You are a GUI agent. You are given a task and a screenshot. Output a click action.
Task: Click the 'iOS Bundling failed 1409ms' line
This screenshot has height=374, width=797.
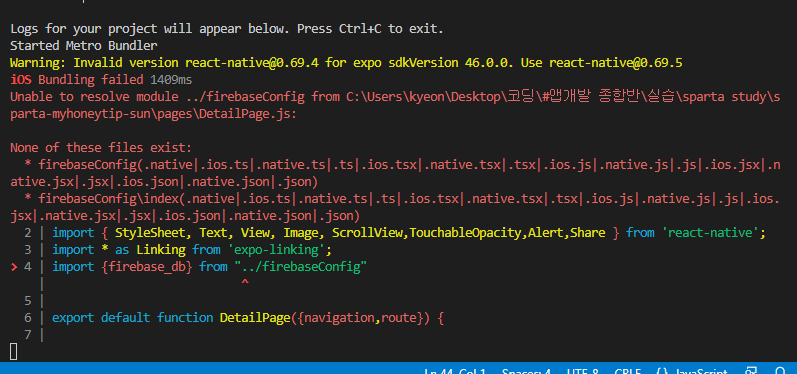click(x=101, y=80)
